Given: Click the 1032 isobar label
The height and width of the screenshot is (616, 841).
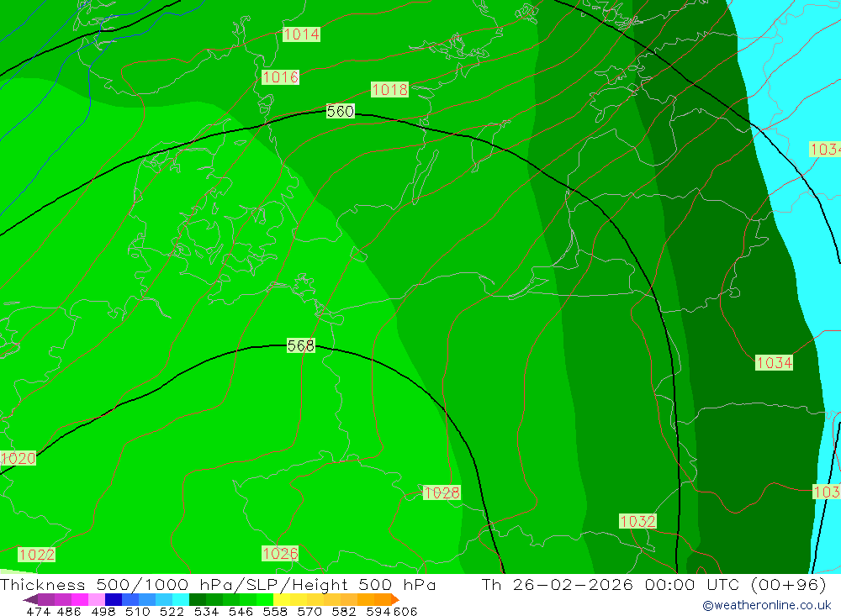Looking at the screenshot, I should point(637,521).
